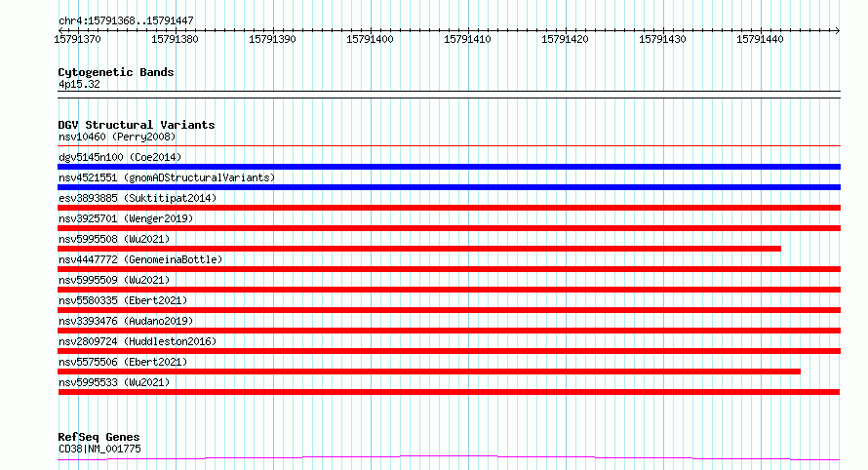
Task: Click the blue dgv5145n100 variant bar
Action: coord(449,167)
